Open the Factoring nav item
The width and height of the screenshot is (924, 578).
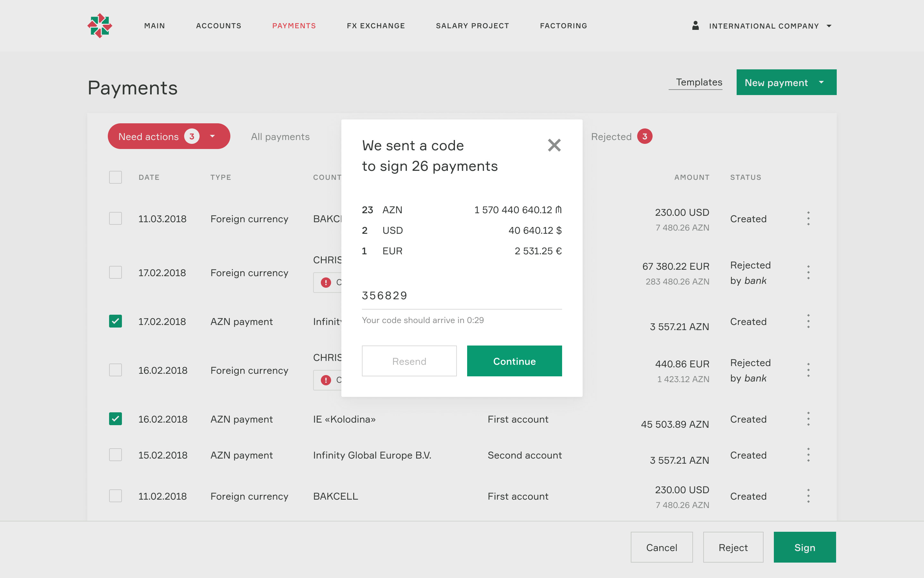click(564, 26)
